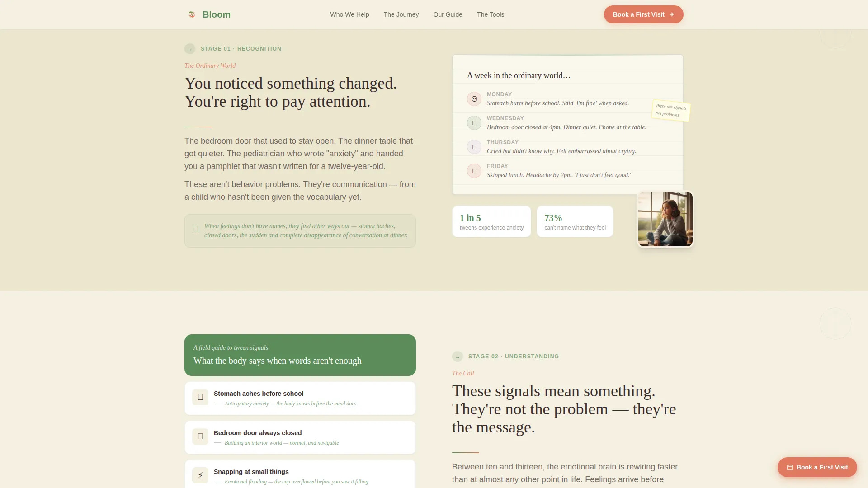
Task: Click the 'Anticipatory anxiety' description line
Action: [290, 404]
